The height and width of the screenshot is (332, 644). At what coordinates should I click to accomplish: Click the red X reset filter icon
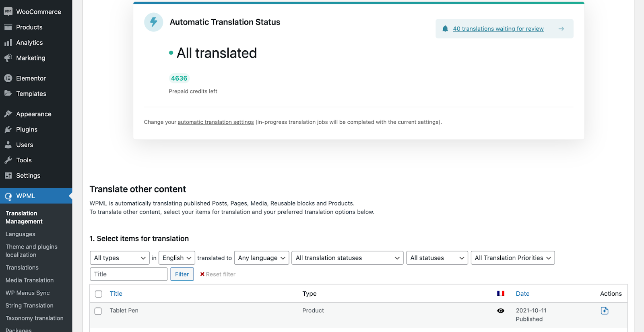coord(202,274)
